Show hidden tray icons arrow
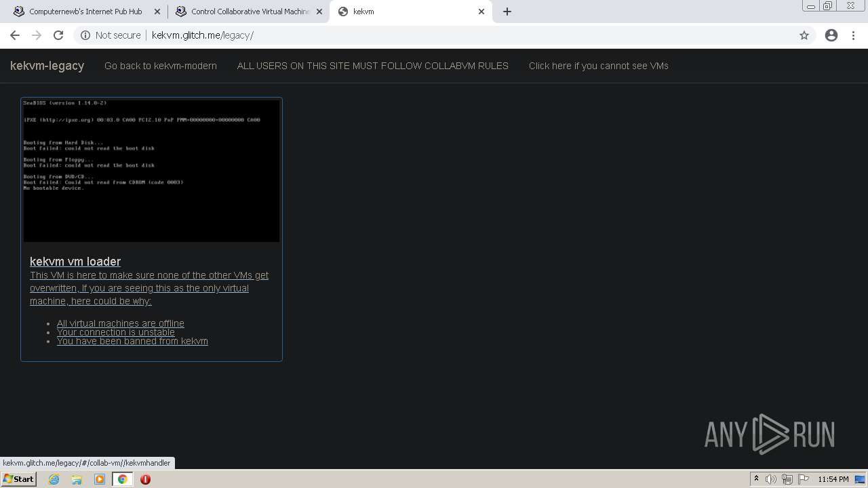The width and height of the screenshot is (868, 488). pos(756,479)
